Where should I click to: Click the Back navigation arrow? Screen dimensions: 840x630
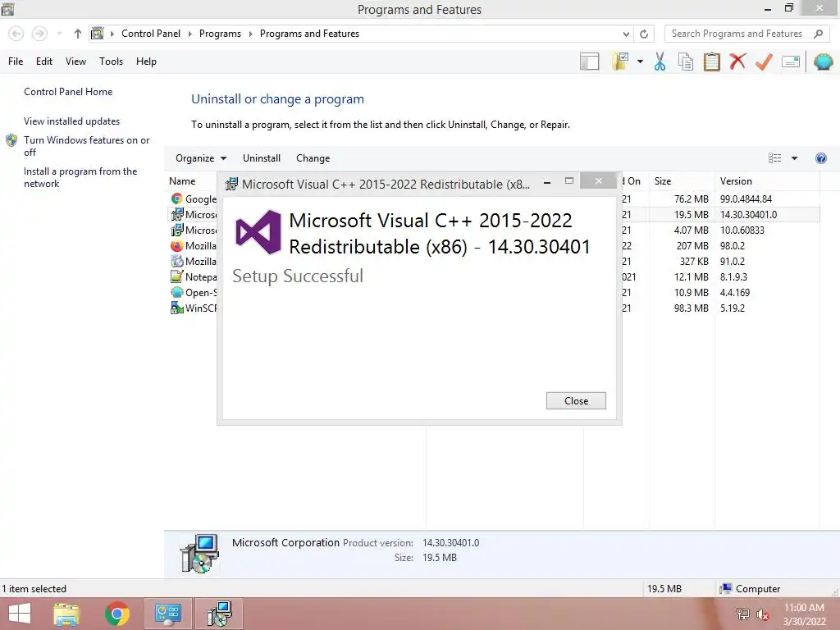(x=16, y=34)
